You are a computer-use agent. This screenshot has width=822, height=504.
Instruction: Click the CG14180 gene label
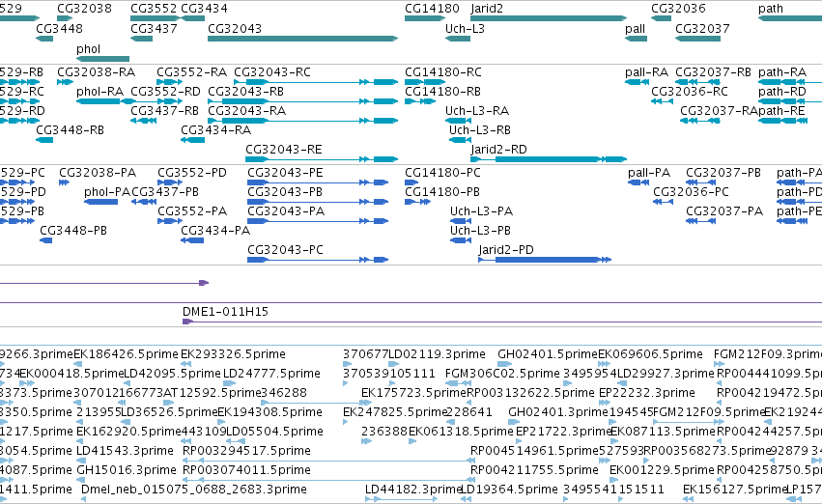[432, 9]
